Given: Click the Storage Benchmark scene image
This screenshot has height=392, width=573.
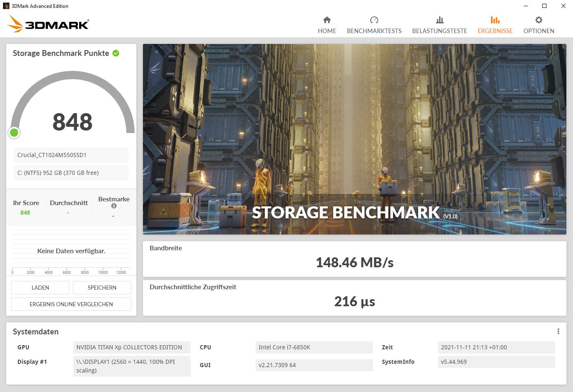Looking at the screenshot, I should pyautogui.click(x=355, y=139).
